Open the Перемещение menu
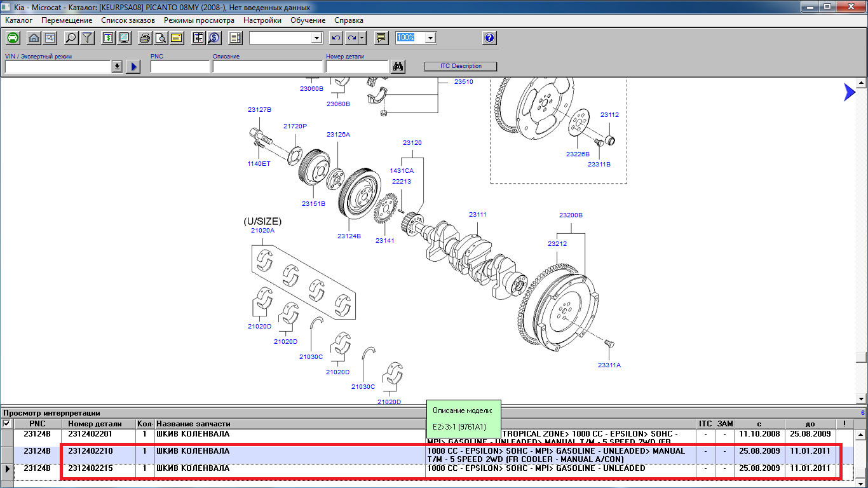The width and height of the screenshot is (868, 488). (67, 20)
